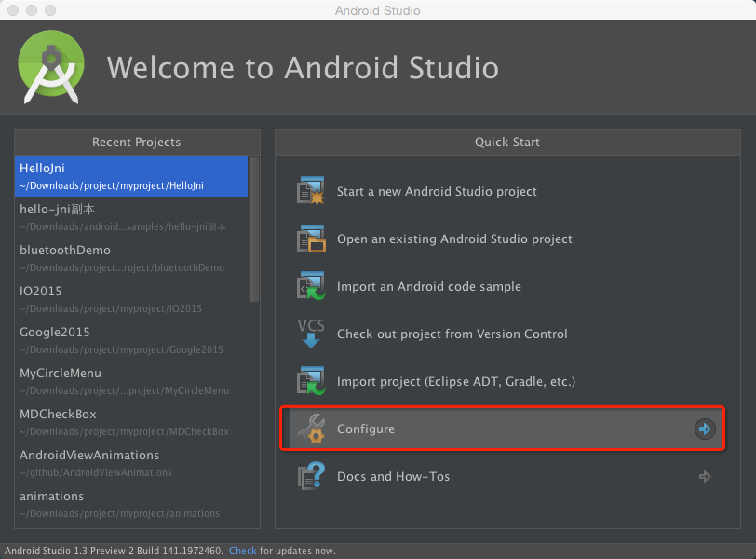Open recent project hello-jni副本
The width and height of the screenshot is (756, 559).
point(131,217)
